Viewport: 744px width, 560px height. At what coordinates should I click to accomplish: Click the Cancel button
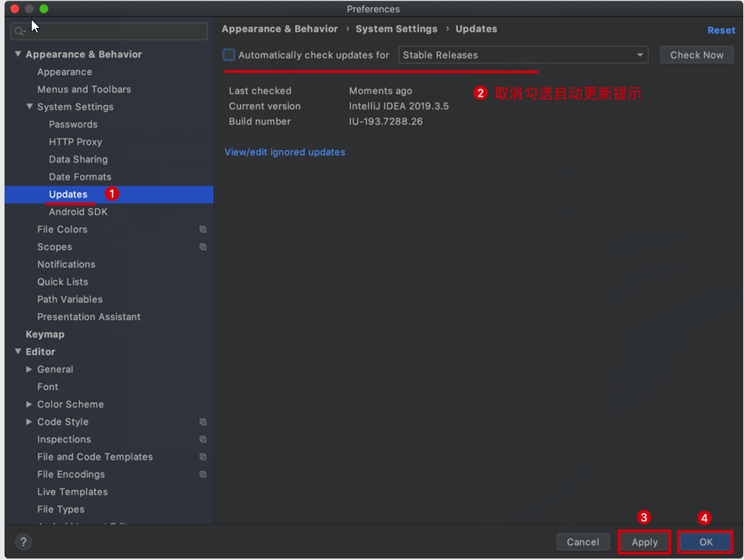[x=583, y=542]
